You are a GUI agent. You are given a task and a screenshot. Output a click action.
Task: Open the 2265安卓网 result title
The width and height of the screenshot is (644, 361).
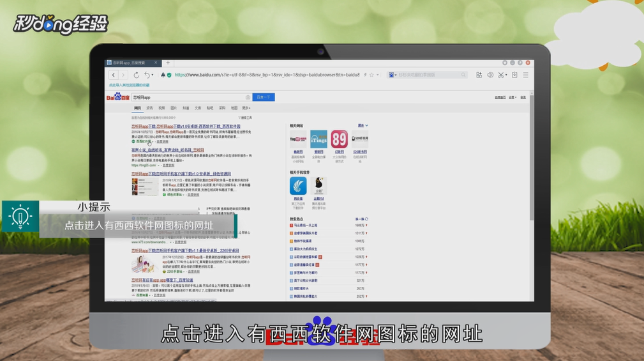pyautogui.click(x=185, y=250)
